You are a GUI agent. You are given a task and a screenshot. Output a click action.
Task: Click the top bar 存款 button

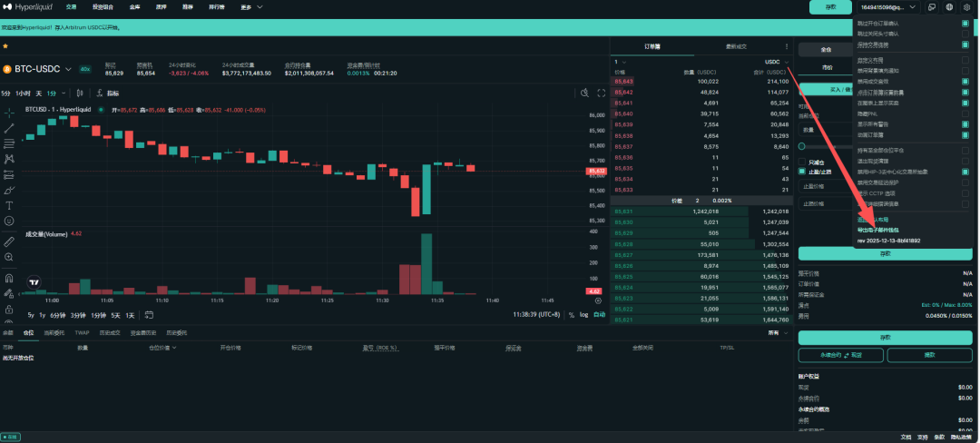click(830, 7)
